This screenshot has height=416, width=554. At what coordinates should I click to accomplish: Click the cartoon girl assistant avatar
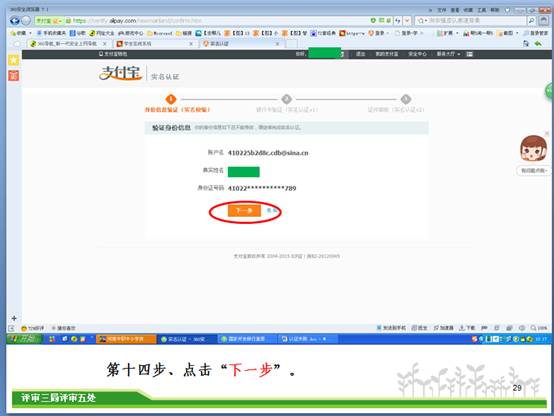pos(534,148)
